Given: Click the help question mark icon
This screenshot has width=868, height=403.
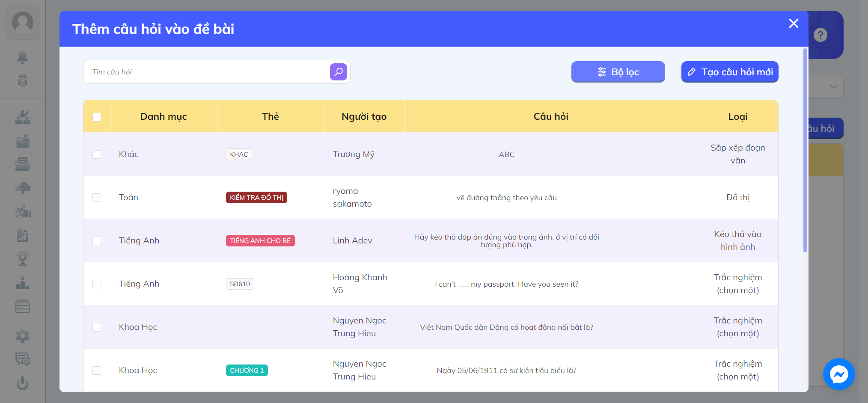Looking at the screenshot, I should coord(820,35).
